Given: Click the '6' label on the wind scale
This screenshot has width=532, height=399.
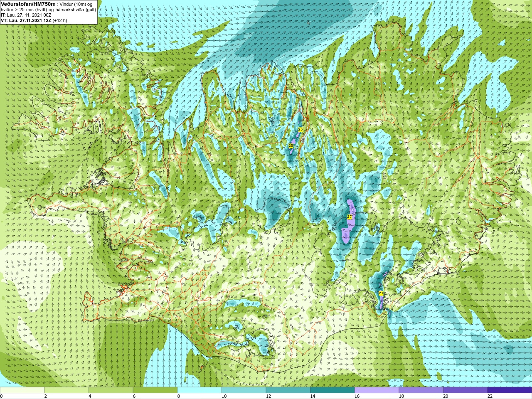Looking at the screenshot, I should (134, 396).
